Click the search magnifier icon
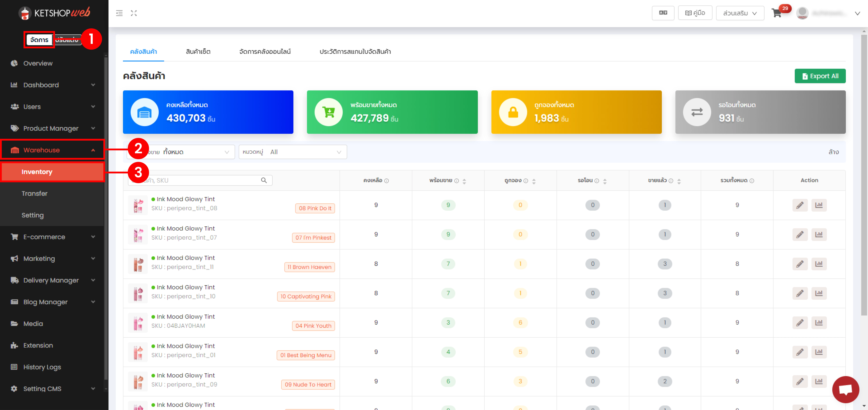Viewport: 868px width, 410px height. click(264, 180)
